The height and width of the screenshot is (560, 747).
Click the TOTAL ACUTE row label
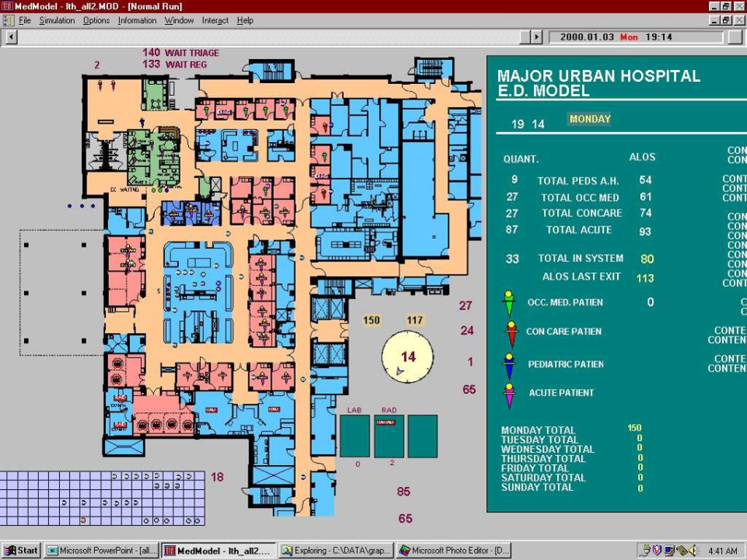(579, 229)
